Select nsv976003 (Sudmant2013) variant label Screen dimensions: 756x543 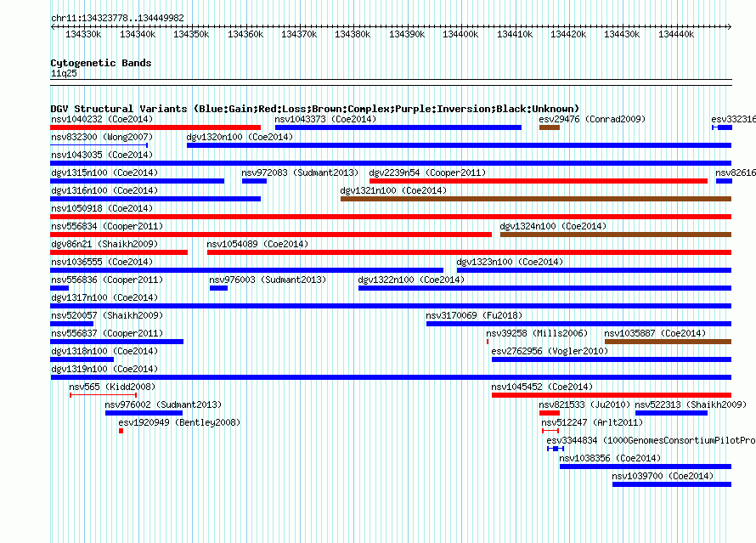pos(268,280)
